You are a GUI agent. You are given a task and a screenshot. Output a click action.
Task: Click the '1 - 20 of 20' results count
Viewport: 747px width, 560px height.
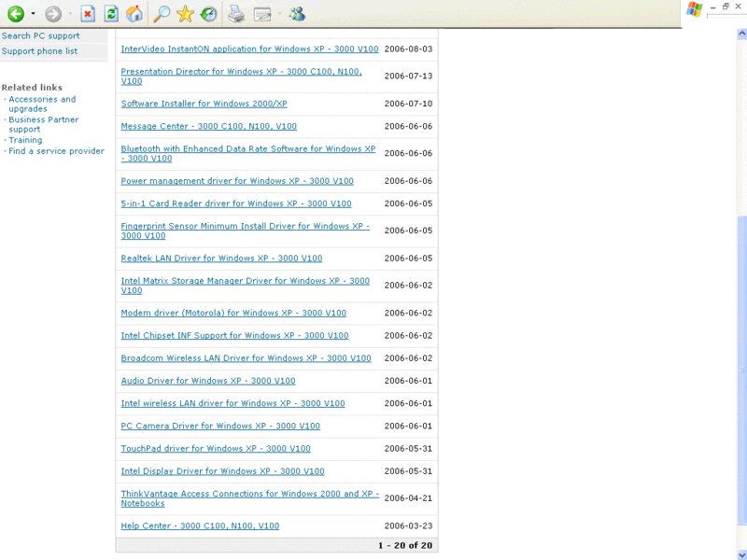pyautogui.click(x=405, y=545)
